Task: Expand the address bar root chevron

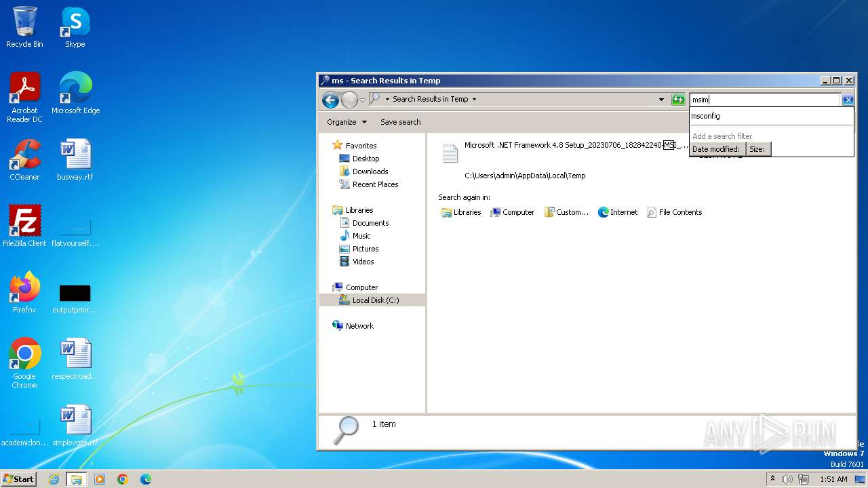Action: pos(387,99)
